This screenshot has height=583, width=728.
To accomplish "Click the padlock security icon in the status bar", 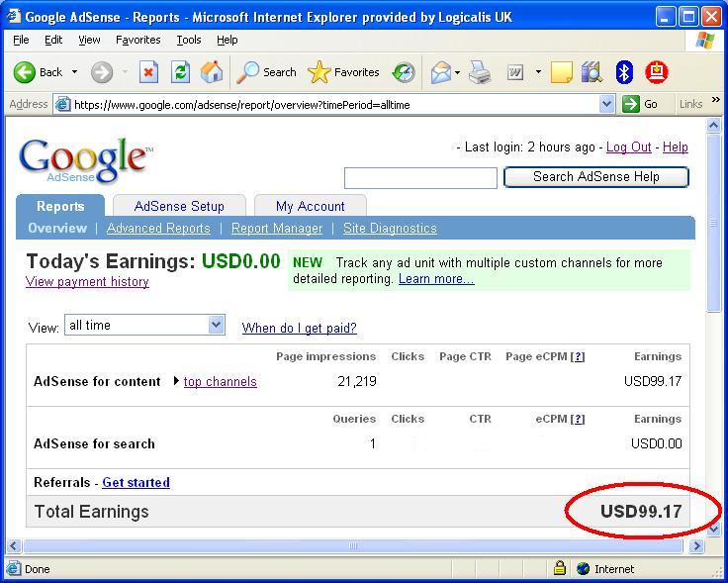I will click(x=560, y=568).
